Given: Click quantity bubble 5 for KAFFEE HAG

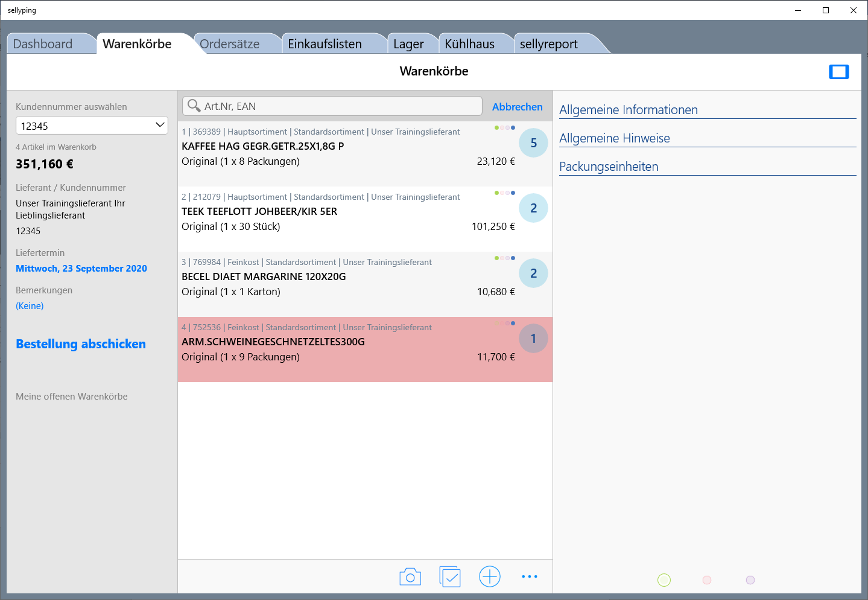Looking at the screenshot, I should [x=533, y=143].
